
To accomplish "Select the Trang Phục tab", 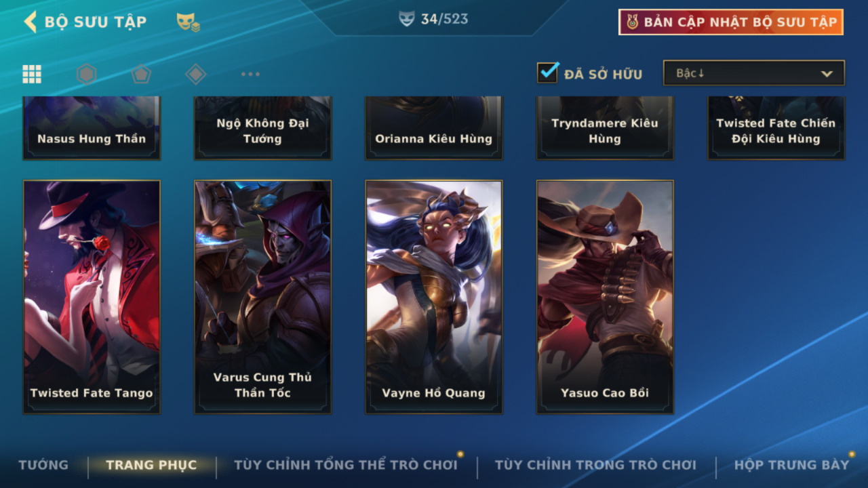I will tap(151, 465).
